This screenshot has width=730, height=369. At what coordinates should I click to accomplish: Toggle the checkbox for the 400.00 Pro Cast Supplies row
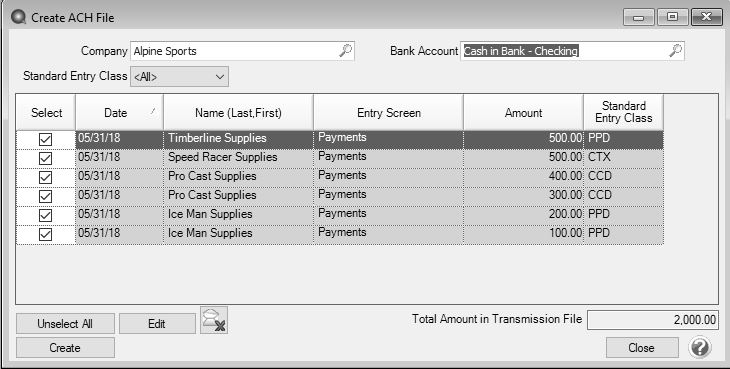[x=45, y=178]
